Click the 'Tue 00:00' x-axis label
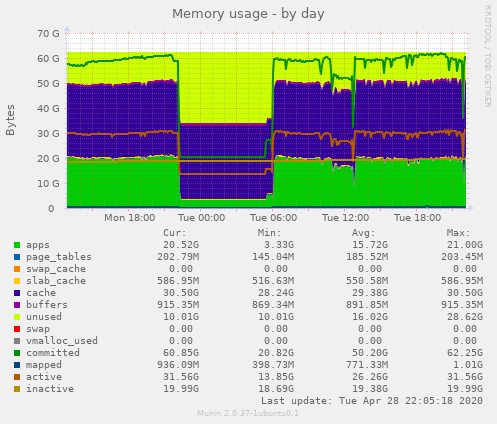This screenshot has width=497, height=424. [x=201, y=218]
